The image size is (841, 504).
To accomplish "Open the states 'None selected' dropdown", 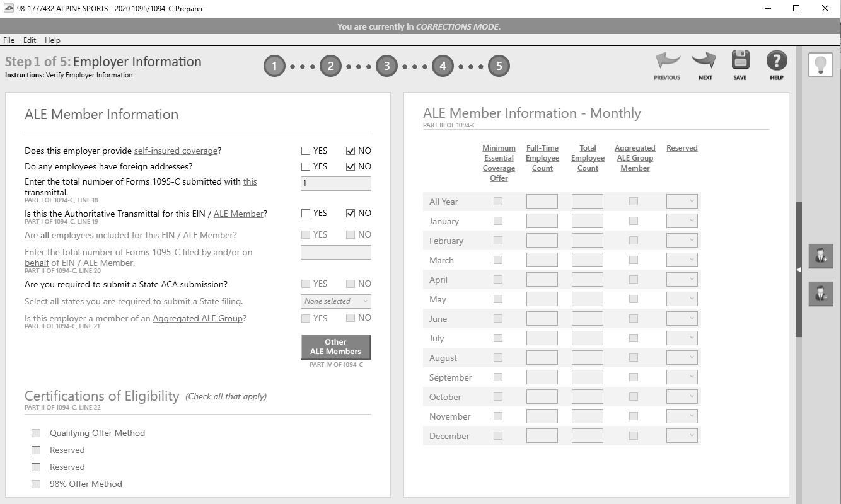I will 336,301.
